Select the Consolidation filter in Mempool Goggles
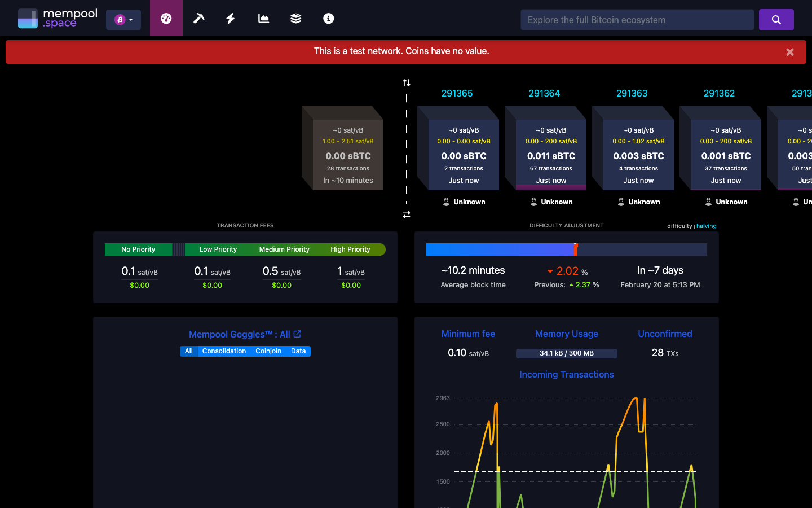The image size is (812, 508). 224,351
